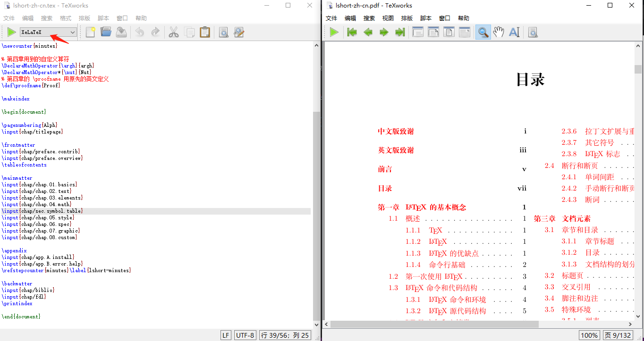
Task: Enable the select text tool
Action: (514, 32)
